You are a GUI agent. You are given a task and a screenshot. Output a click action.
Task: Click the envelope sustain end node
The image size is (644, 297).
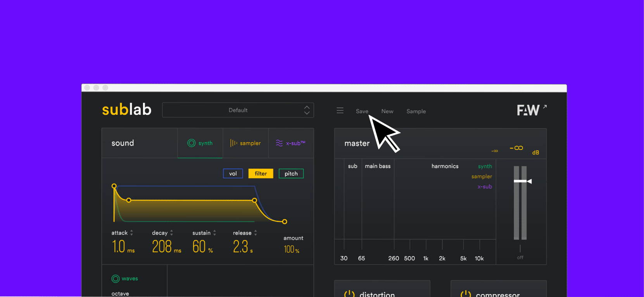coord(254,200)
